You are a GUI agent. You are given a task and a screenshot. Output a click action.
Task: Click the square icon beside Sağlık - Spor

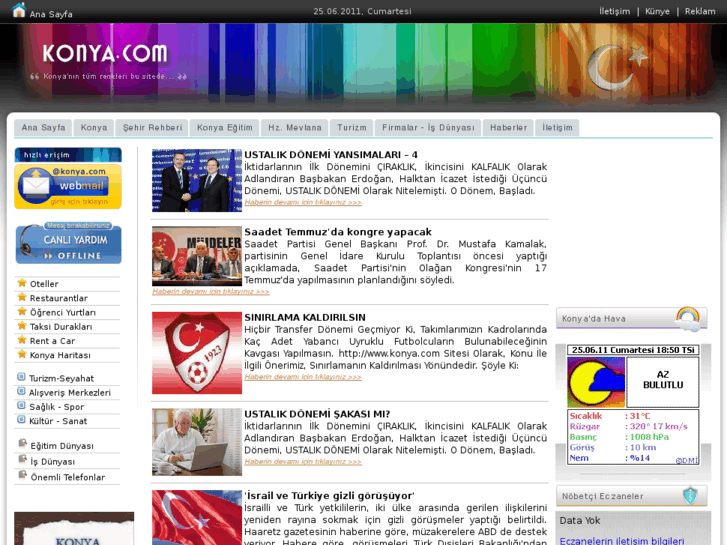[21, 406]
